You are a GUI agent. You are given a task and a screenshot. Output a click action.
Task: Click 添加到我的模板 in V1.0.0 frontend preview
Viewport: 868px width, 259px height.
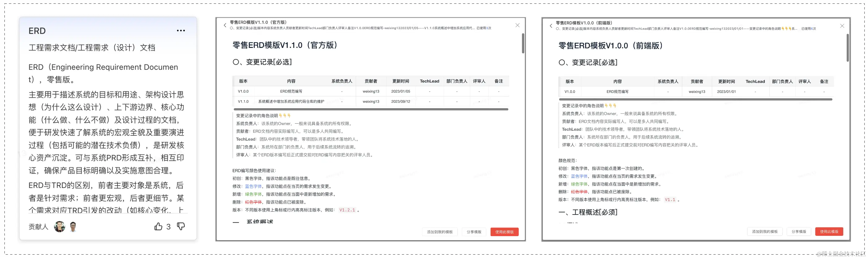tap(765, 231)
